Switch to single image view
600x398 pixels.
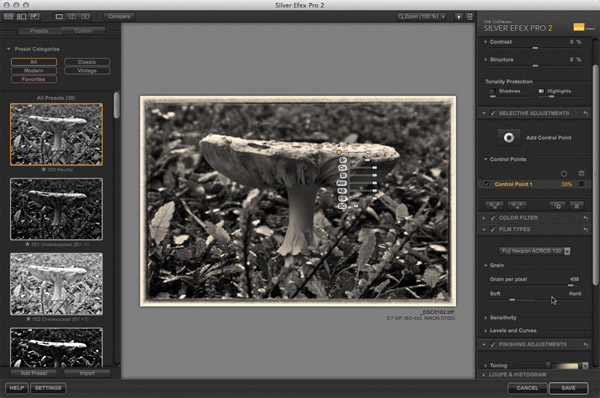tap(59, 16)
